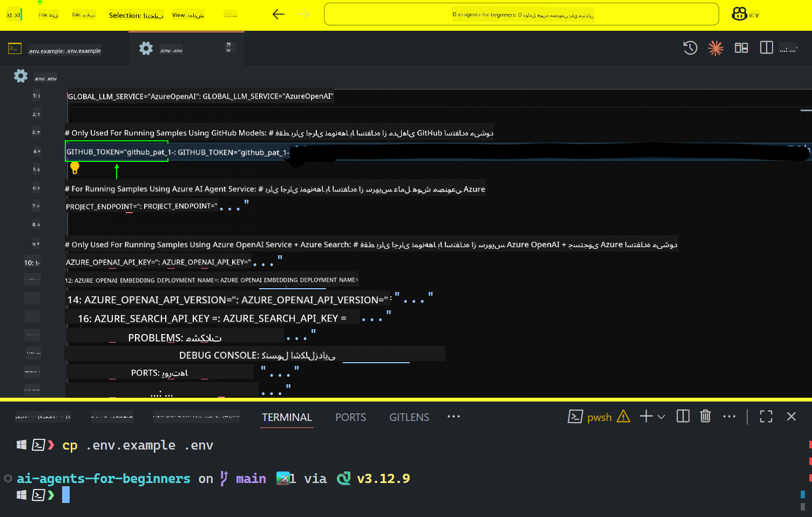Launch the Claude Code asterisk icon
812x517 pixels.
pyautogui.click(x=715, y=48)
